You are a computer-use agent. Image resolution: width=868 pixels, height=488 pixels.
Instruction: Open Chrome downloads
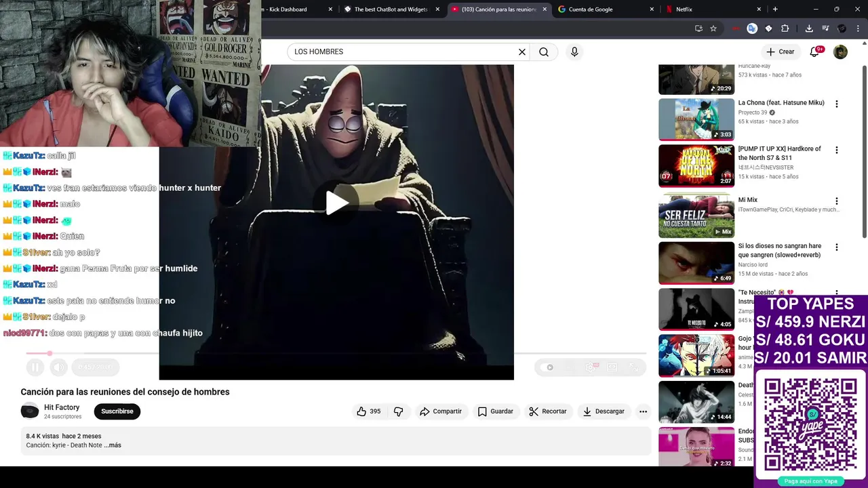pos(809,28)
